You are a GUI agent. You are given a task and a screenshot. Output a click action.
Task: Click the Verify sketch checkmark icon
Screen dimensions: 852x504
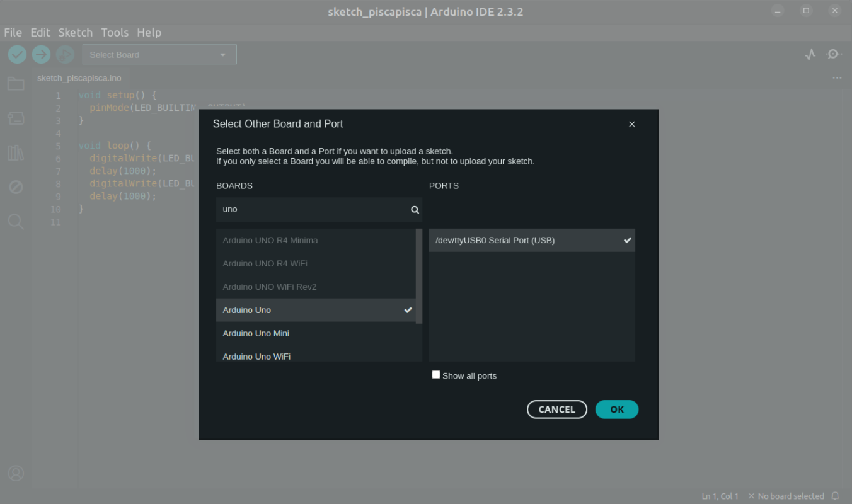coord(17,55)
